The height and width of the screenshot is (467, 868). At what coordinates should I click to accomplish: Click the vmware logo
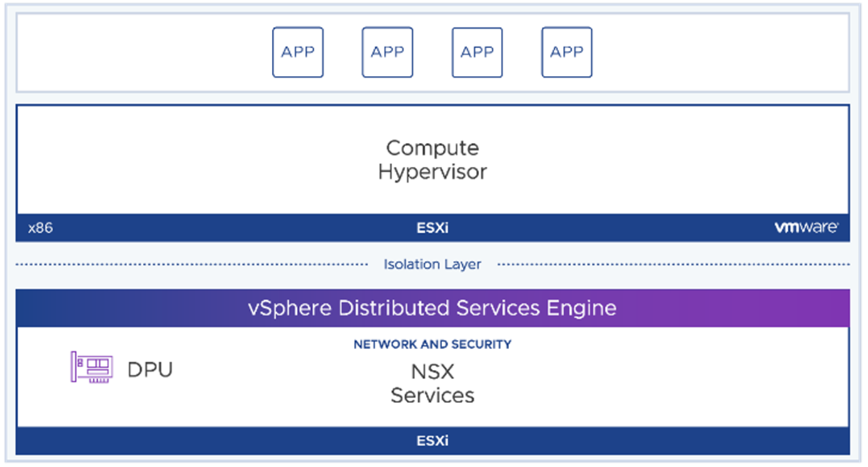point(806,228)
